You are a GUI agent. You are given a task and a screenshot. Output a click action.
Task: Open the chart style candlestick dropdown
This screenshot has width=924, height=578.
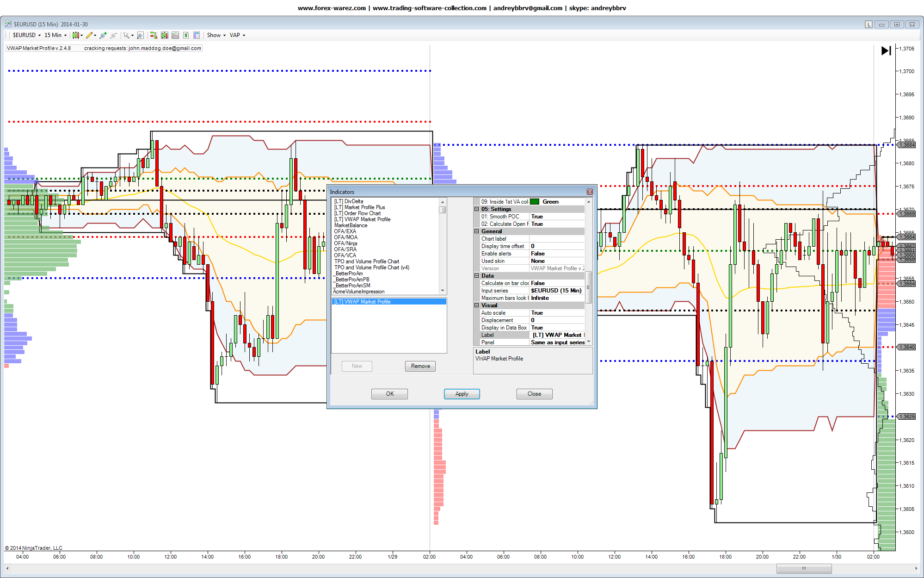coord(77,35)
